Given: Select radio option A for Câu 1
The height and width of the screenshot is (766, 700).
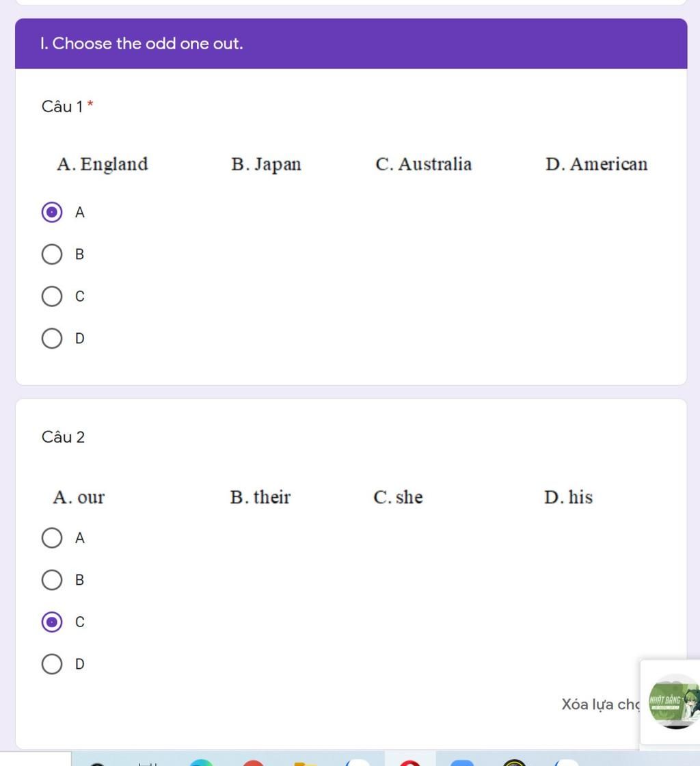Looking at the screenshot, I should 52,212.
